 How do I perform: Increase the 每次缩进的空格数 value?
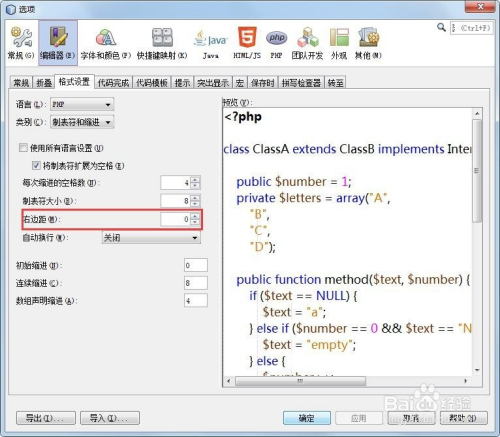coord(195,180)
